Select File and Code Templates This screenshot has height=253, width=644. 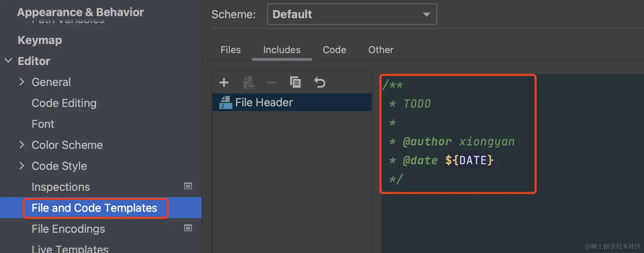94,208
